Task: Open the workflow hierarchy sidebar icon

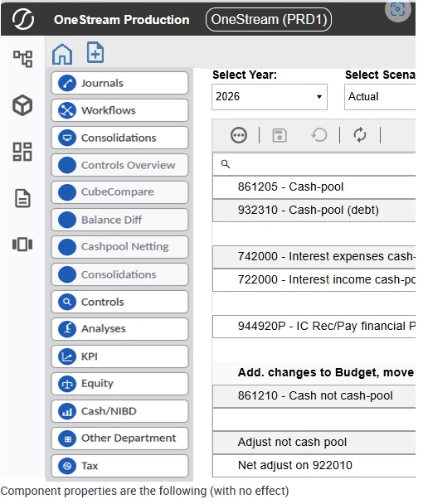Action: tap(22, 59)
